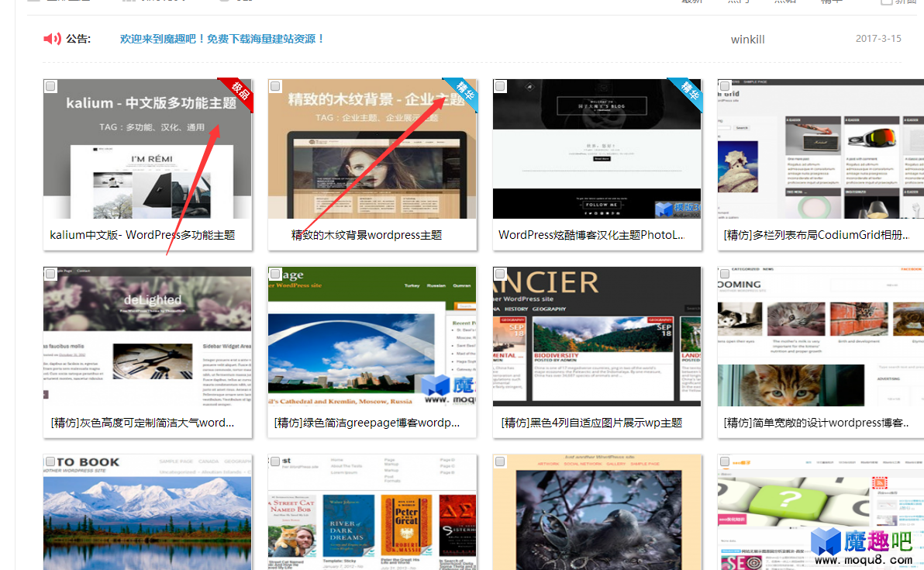This screenshot has width=924, height=570.
Task: Check the box on the 黑色4列 theme card
Action: (500, 274)
